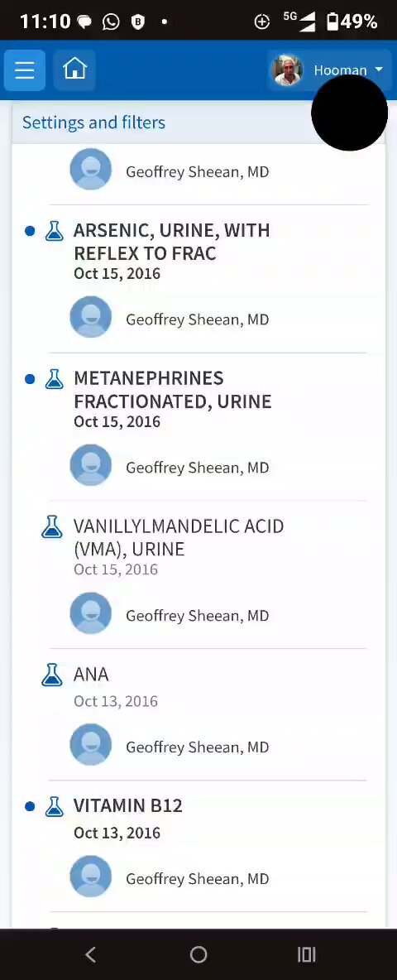Open ARSENIC, URINE, WITH REFLEX TO FRAC result

172,241
